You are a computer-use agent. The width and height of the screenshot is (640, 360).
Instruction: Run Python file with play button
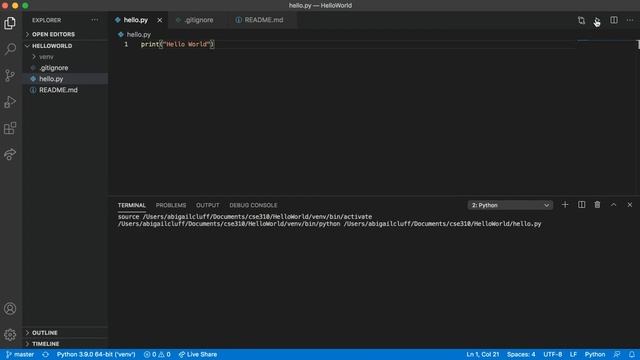(597, 20)
